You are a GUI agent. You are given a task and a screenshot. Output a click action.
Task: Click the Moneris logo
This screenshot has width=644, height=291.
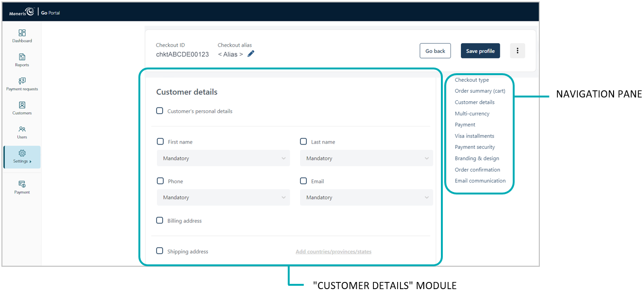(x=21, y=12)
